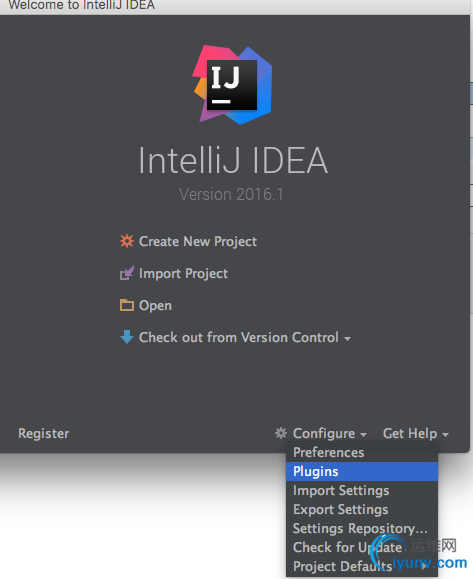The image size is (473, 579).
Task: Choose Plugins in the Configure menu
Action: coord(362,472)
